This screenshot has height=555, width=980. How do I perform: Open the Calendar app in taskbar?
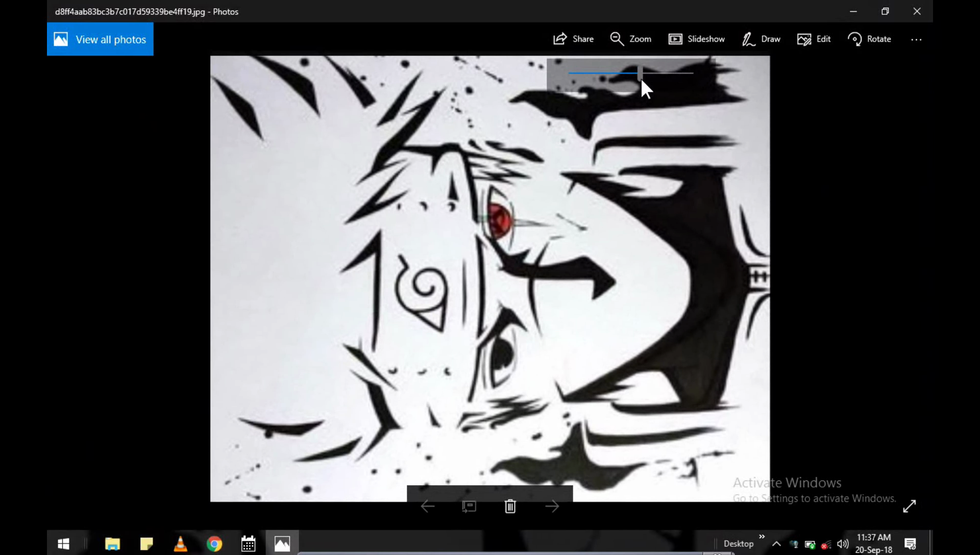tap(248, 544)
